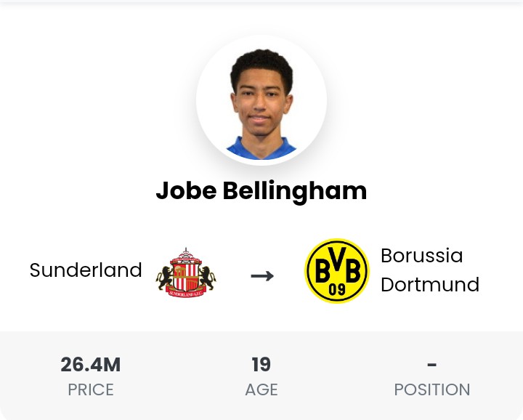Click the age value 19

coord(261,364)
